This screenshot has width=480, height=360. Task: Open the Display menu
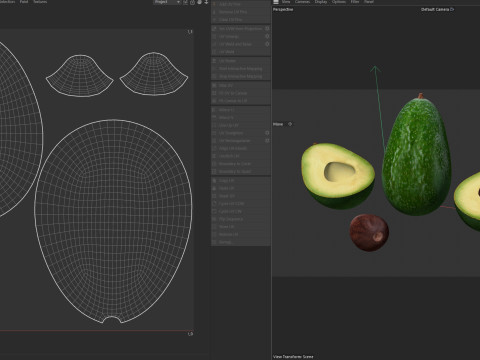pyautogui.click(x=321, y=2)
